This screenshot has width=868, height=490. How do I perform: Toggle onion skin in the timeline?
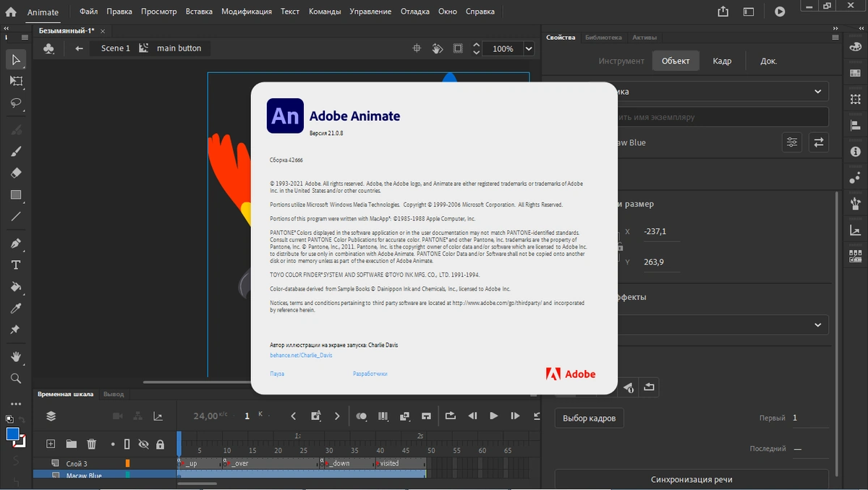(362, 416)
